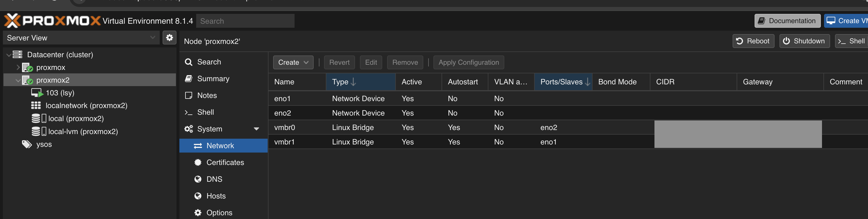
Task: Click the Create VM monitor icon
Action: [831, 21]
